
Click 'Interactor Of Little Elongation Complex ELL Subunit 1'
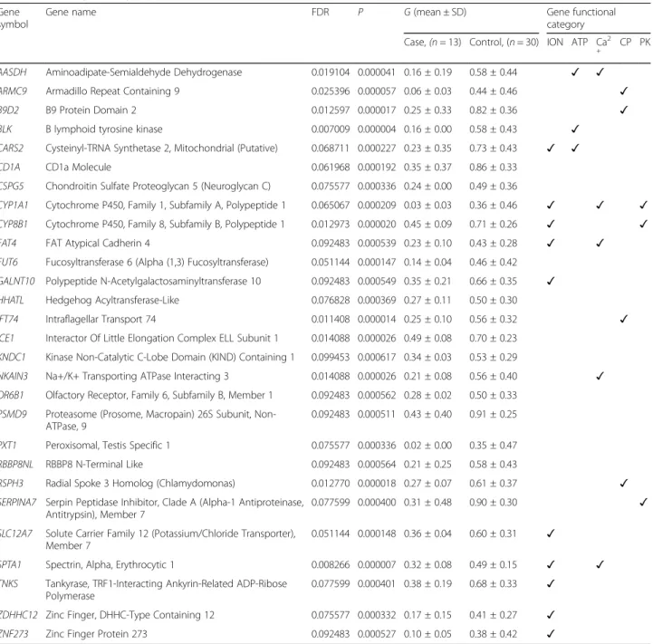(x=162, y=338)
